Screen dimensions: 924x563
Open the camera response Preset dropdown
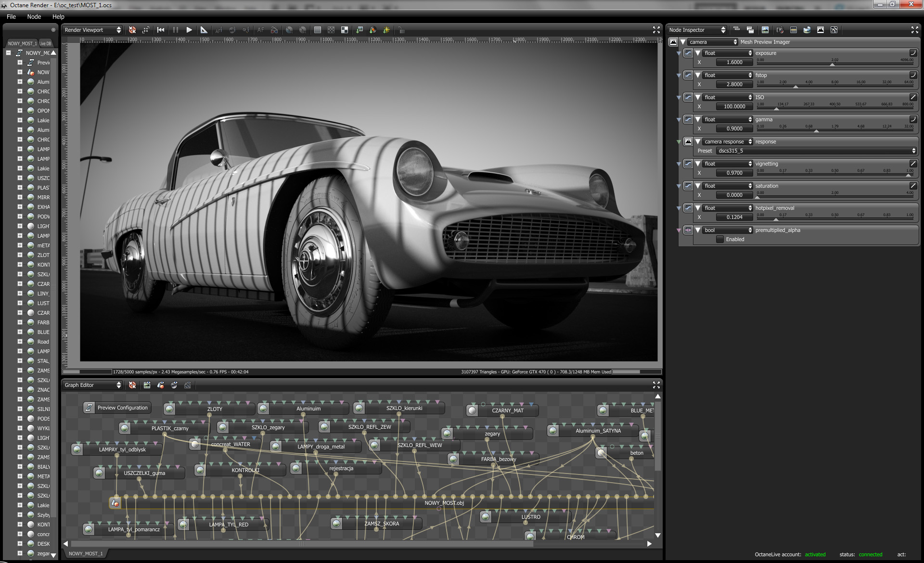coord(816,151)
